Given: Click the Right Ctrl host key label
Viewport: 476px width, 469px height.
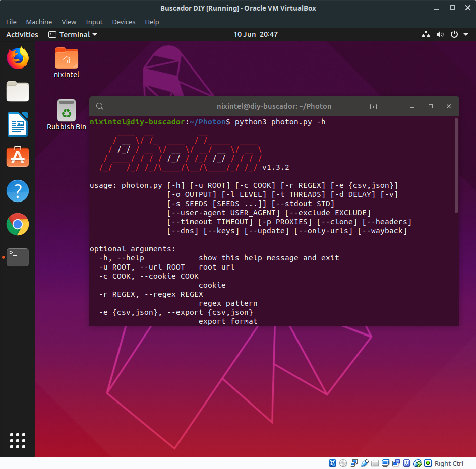Looking at the screenshot, I should 449,463.
